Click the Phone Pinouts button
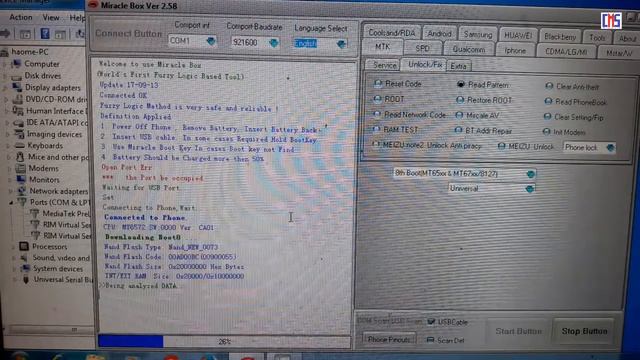 click(389, 339)
